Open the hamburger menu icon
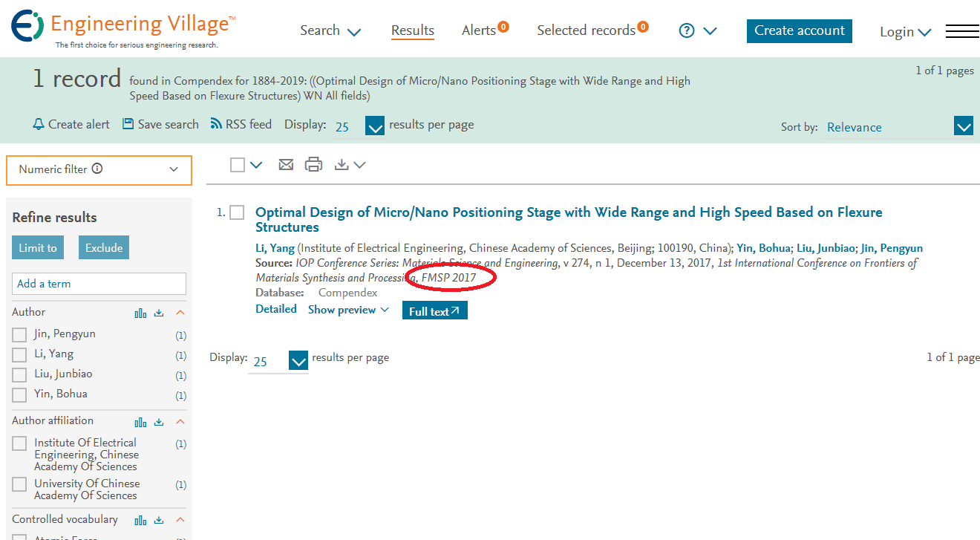Screen dimensions: 980x540 (x=962, y=31)
